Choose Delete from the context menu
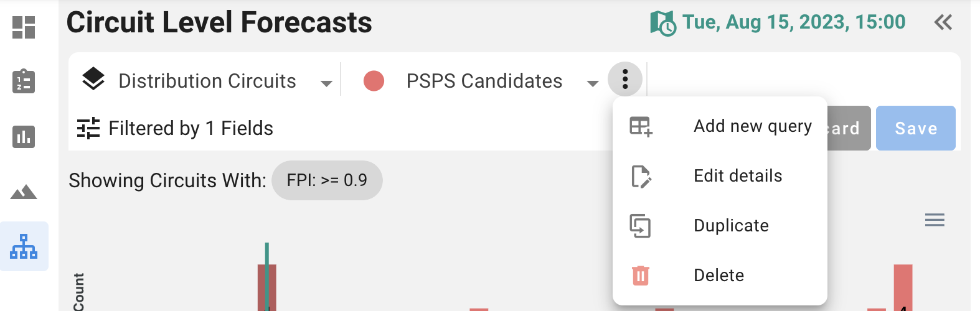The height and width of the screenshot is (311, 980). [x=719, y=276]
